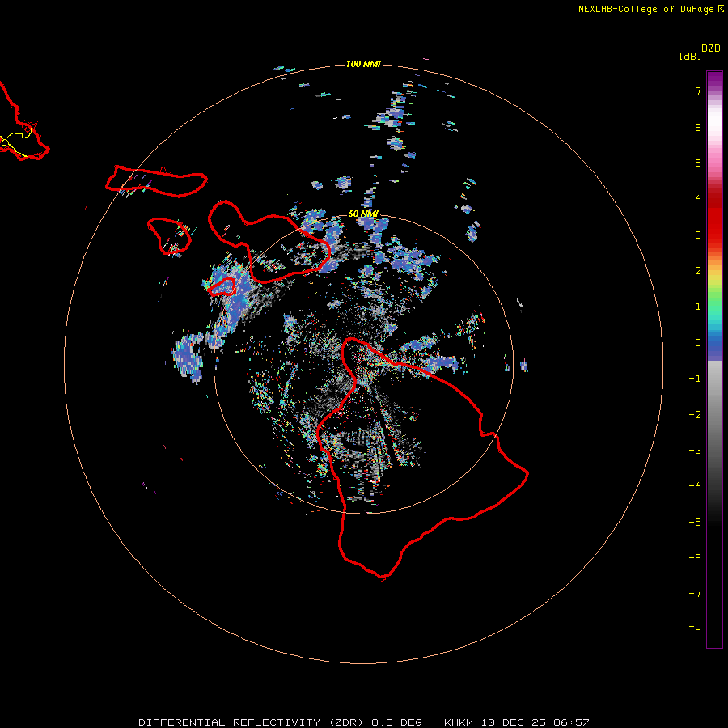Click the [dB] units label
The width and height of the screenshot is (728, 728).
[x=691, y=56]
